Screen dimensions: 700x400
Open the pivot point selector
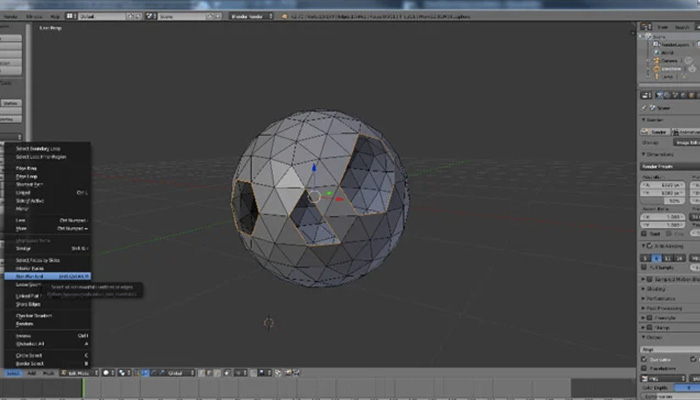pyautogui.click(x=124, y=373)
